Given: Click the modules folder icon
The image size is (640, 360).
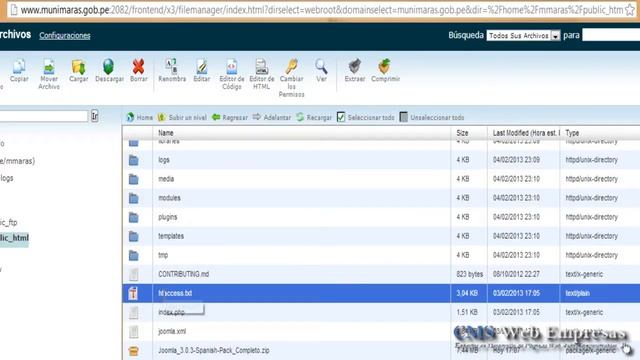Looking at the screenshot, I should (x=133, y=198).
